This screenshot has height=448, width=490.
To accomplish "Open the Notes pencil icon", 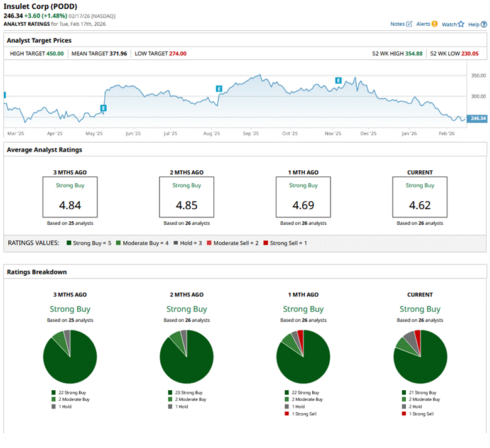I will point(410,24).
